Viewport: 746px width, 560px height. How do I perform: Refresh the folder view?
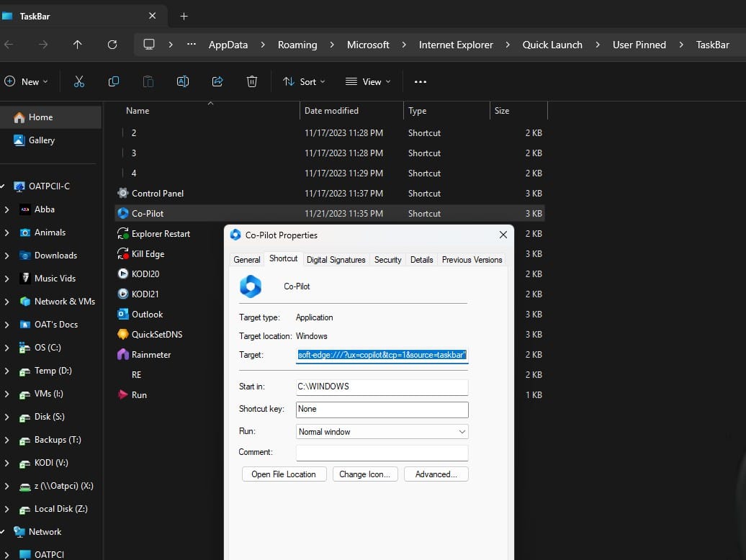click(x=112, y=45)
